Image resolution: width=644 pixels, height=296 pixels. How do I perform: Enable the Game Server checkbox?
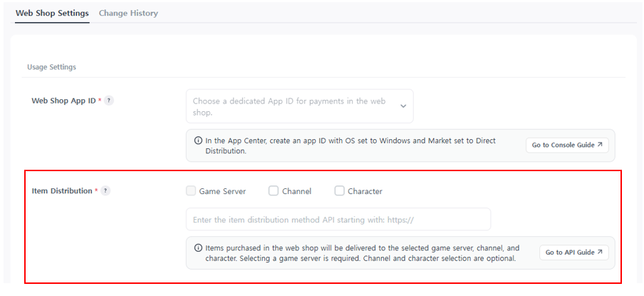191,191
